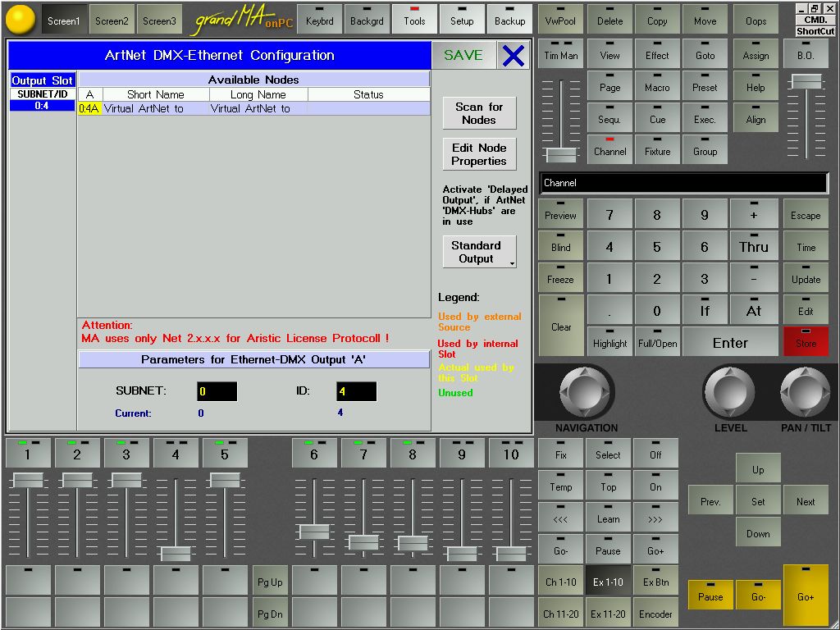Switch to Screen2

tap(112, 21)
